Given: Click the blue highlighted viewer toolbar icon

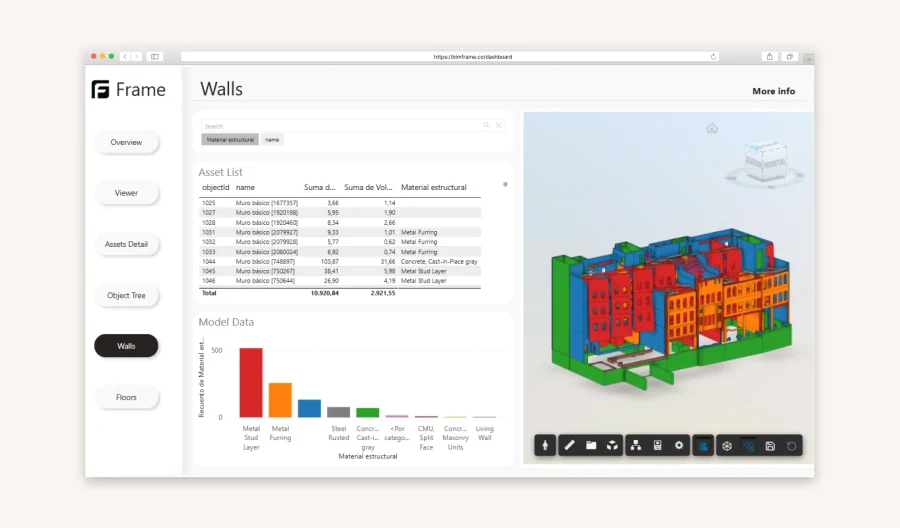Looking at the screenshot, I should pos(703,445).
